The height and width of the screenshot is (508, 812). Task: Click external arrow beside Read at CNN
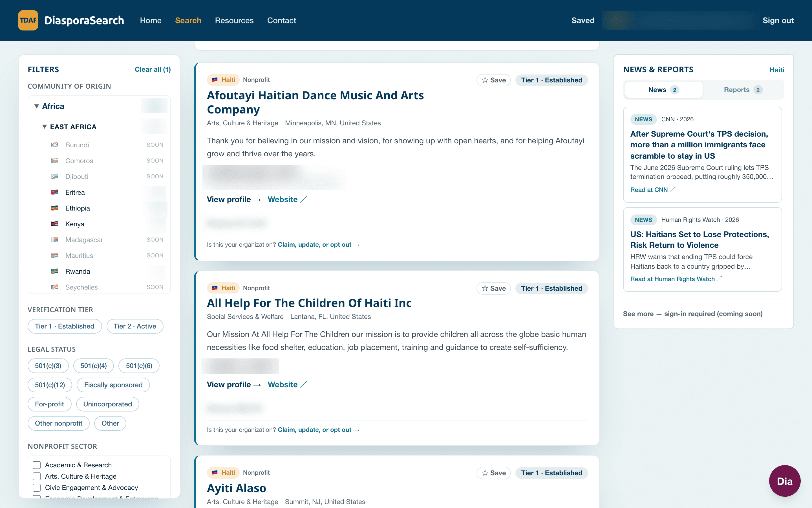pos(673,189)
